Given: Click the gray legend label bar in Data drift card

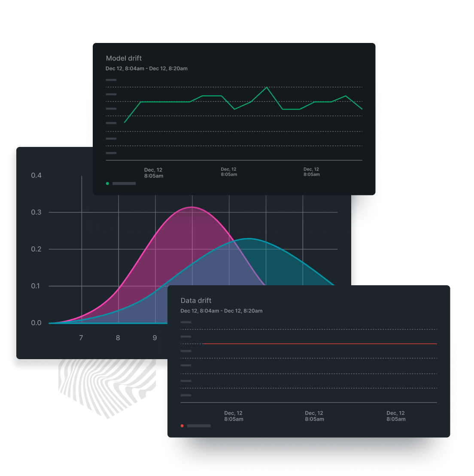Looking at the screenshot, I should coord(199,426).
